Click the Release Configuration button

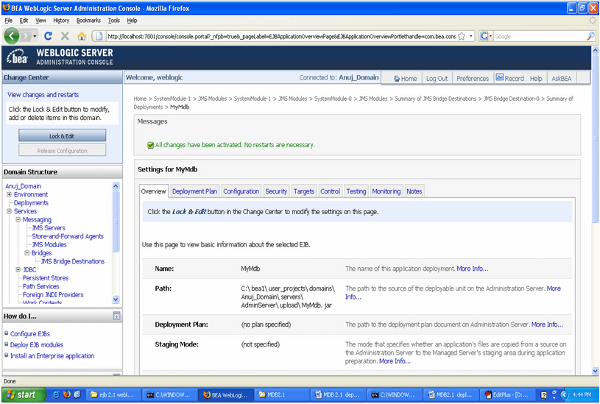(x=62, y=151)
